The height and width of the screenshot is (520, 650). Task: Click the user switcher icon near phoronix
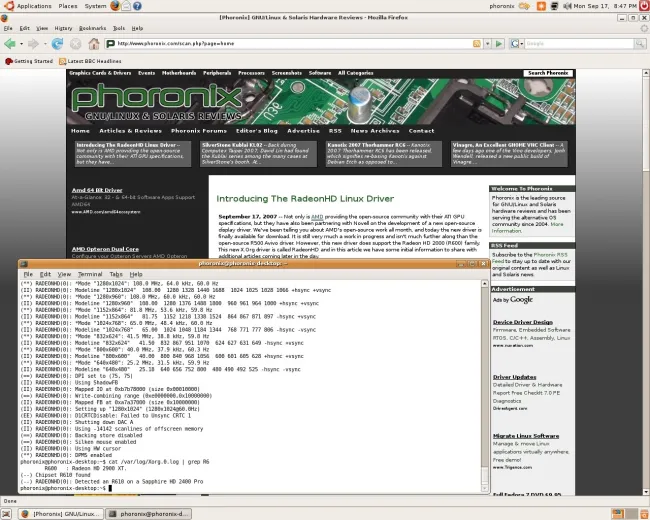tap(524, 6)
